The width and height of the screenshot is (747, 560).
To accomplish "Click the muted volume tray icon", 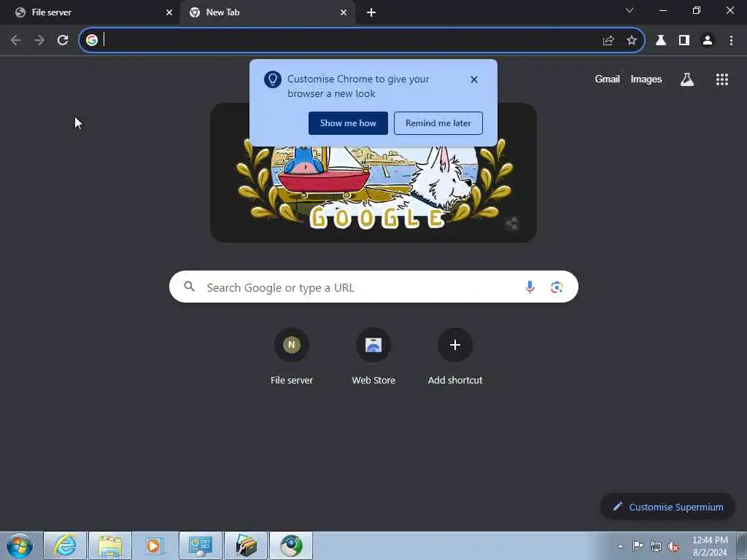I will pyautogui.click(x=673, y=546).
